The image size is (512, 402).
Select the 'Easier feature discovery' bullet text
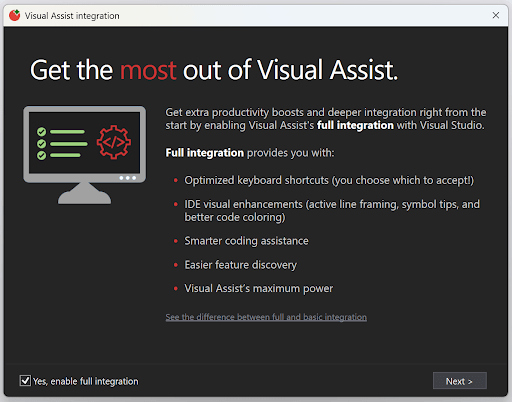point(241,265)
